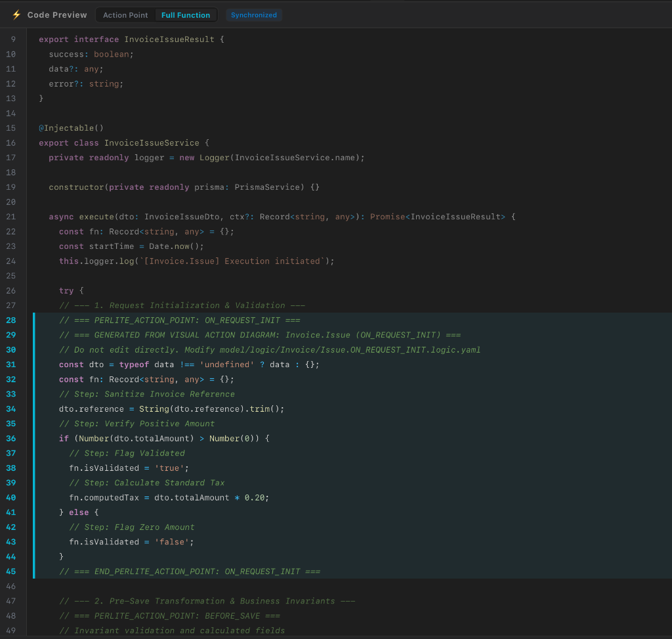672x639 pixels.
Task: Click the '@Injectable()' decorator line
Action: tap(71, 128)
